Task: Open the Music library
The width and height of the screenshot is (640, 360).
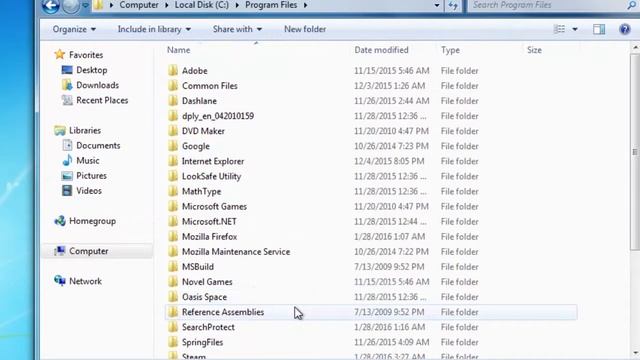Action: [87, 161]
